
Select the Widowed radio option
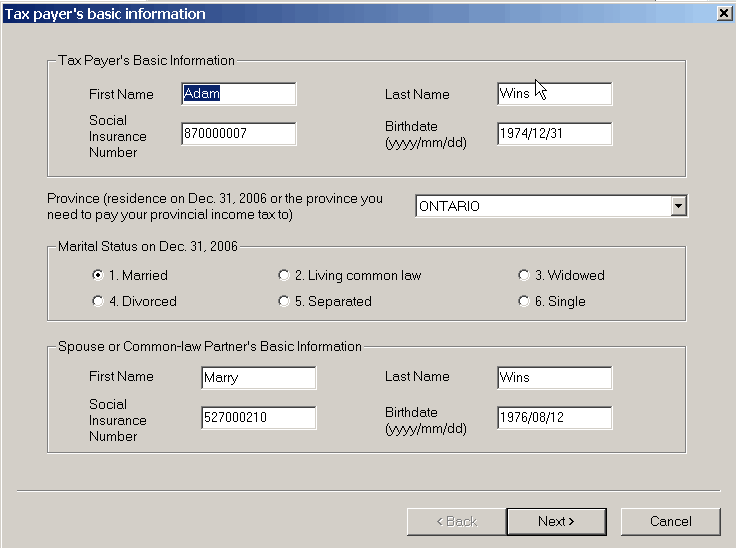tap(524, 275)
